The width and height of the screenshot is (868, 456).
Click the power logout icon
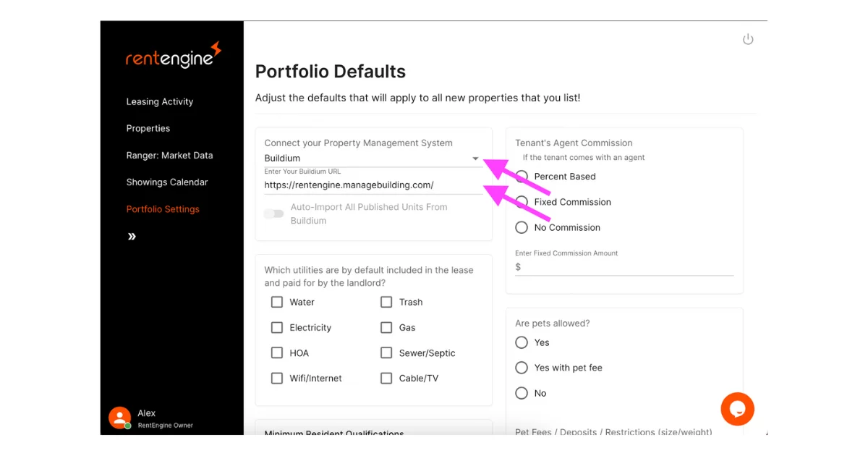pyautogui.click(x=748, y=39)
